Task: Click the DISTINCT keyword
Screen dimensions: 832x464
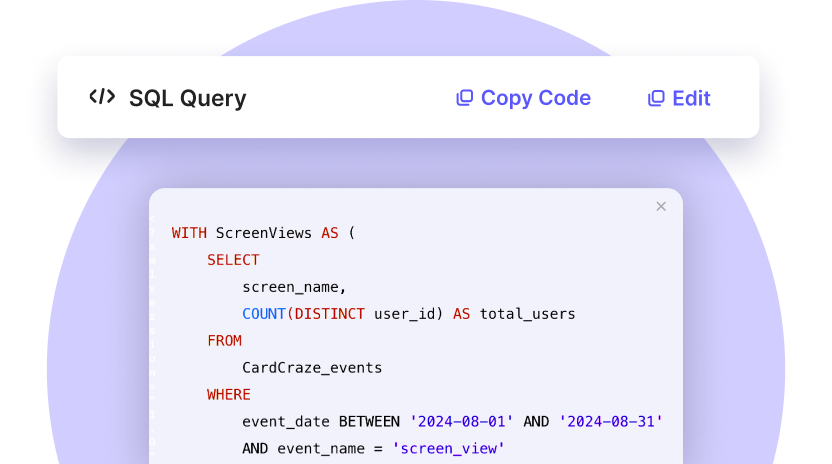Action: 330,314
